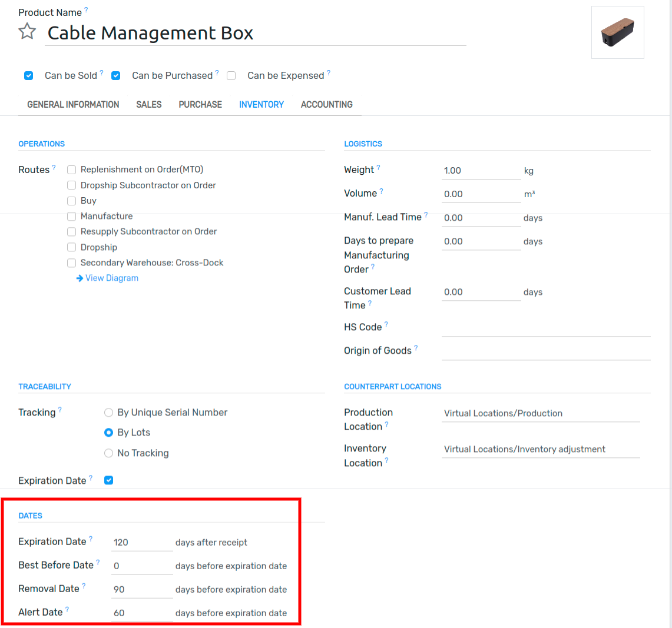This screenshot has height=628, width=672.
Task: Enable Dropship Subcontractor on Order route
Action: (x=72, y=185)
